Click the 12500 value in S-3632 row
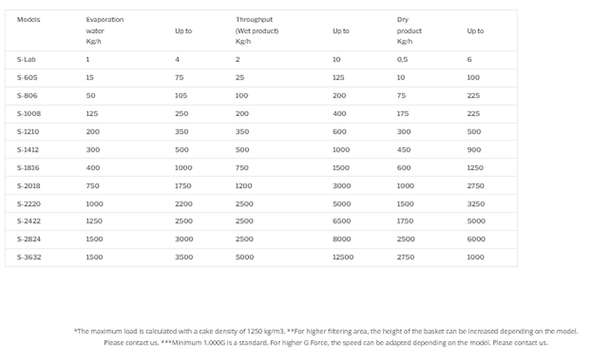Image resolution: width=593 pixels, height=364 pixels. click(x=343, y=257)
